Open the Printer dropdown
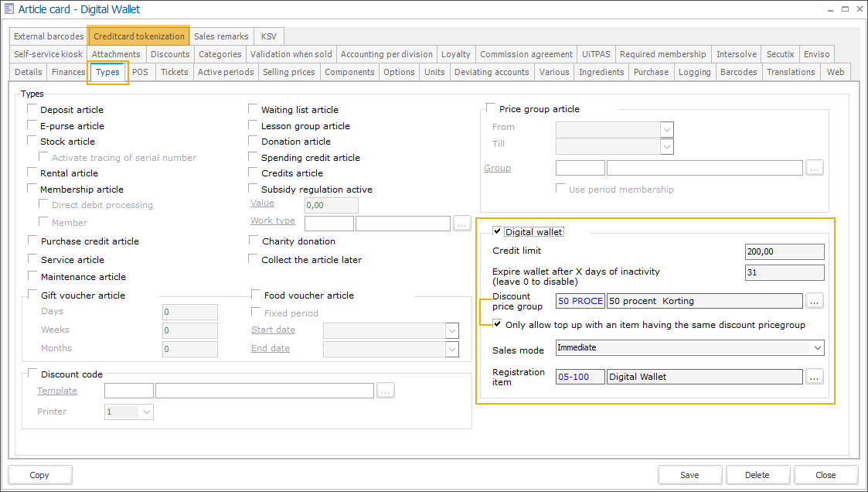The width and height of the screenshot is (868, 492). coord(146,412)
